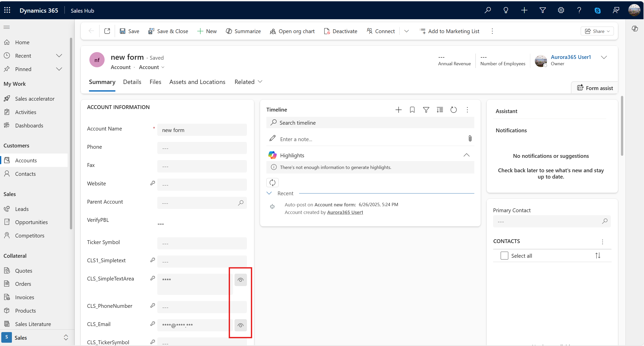Switch to the Details tab
Image resolution: width=644 pixels, height=346 pixels.
pyautogui.click(x=132, y=82)
